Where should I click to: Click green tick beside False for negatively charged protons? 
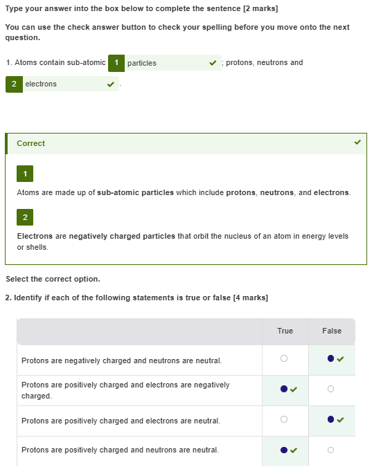pos(340,359)
